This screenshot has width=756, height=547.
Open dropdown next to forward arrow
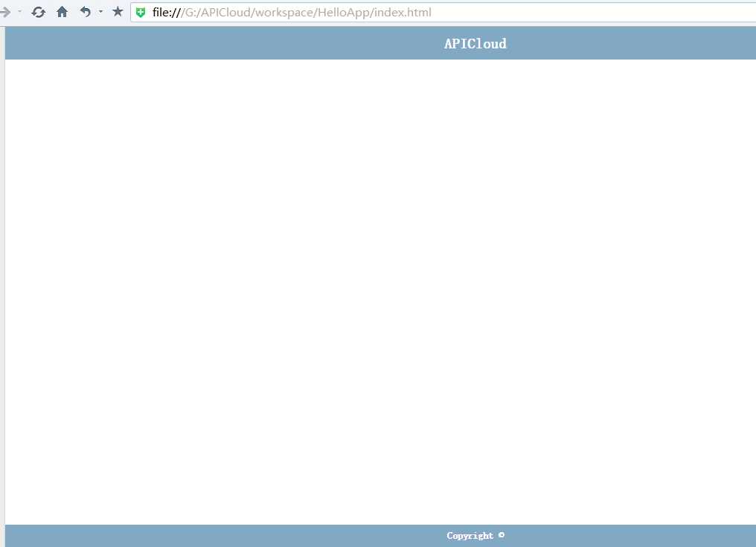[x=20, y=12]
